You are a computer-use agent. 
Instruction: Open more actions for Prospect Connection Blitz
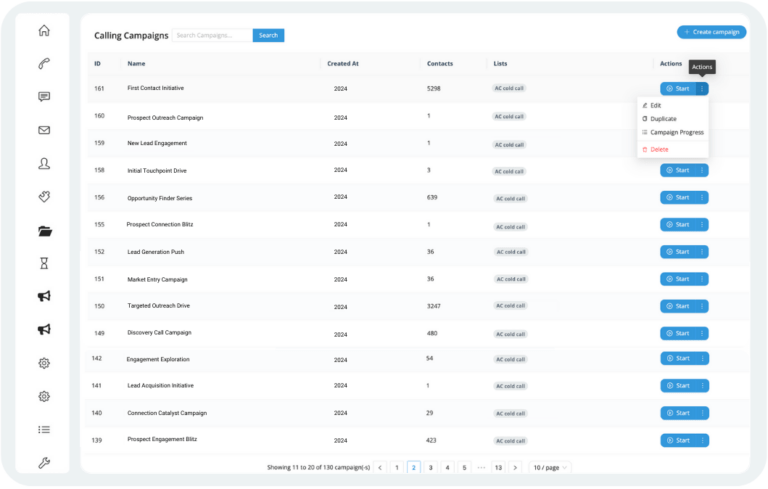[702, 224]
